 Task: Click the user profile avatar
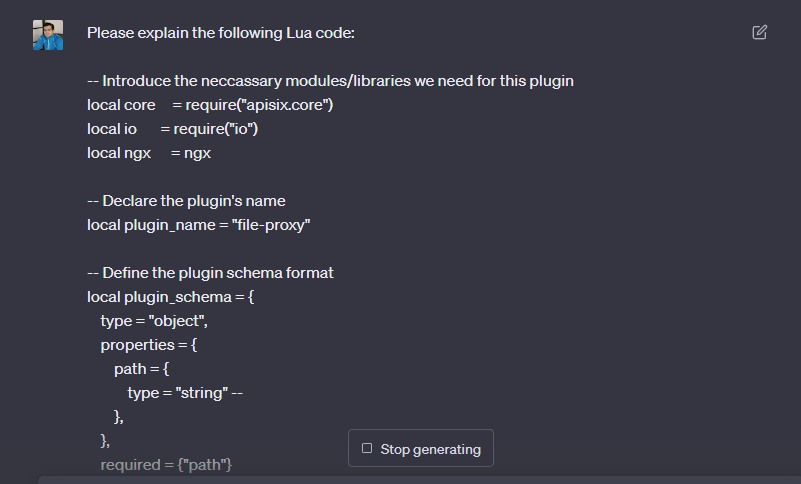click(x=48, y=34)
